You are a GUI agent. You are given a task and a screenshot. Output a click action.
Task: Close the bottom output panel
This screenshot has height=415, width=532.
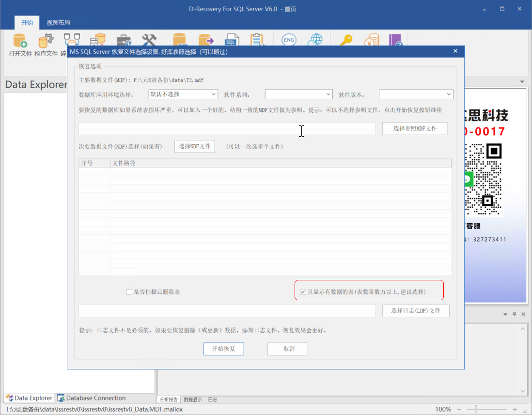(x=523, y=314)
